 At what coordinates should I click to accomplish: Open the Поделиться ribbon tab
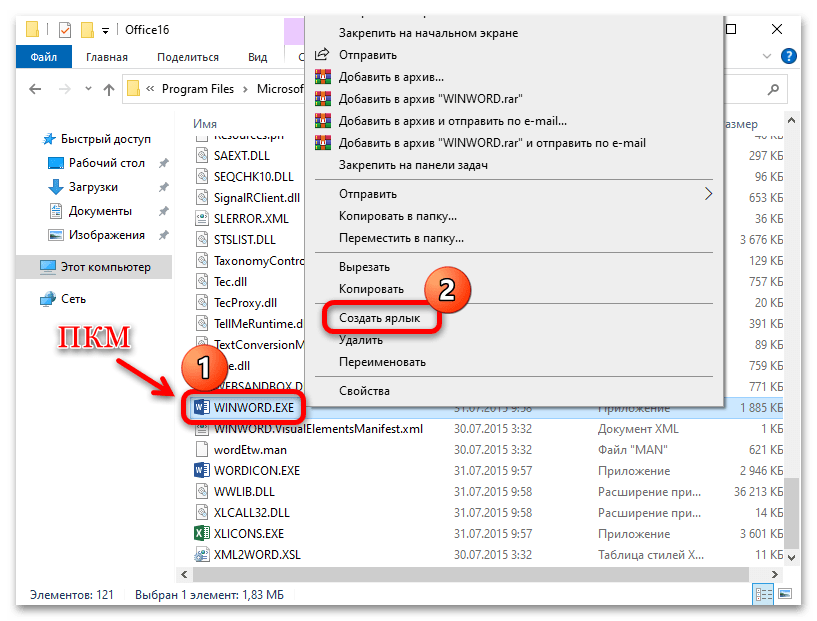tap(188, 57)
